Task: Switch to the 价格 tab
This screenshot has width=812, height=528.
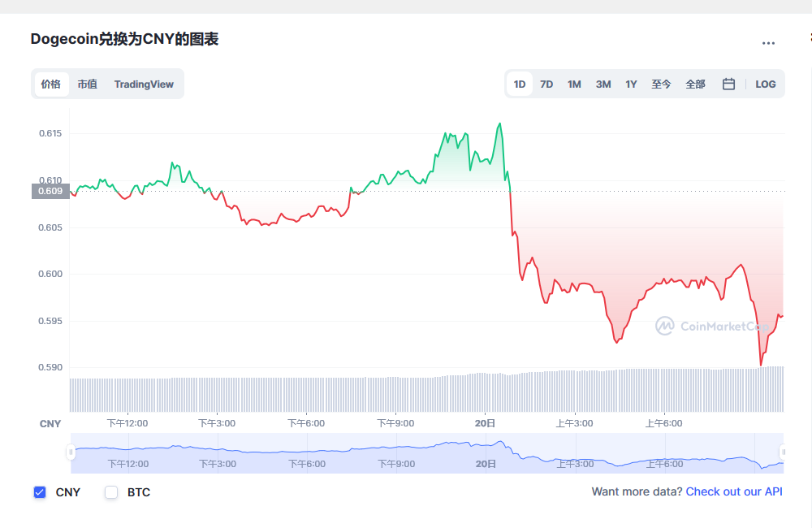Action: click(51, 84)
